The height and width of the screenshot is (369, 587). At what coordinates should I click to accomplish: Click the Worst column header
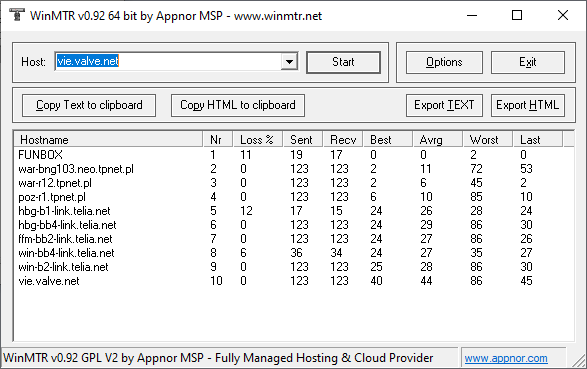(x=487, y=140)
